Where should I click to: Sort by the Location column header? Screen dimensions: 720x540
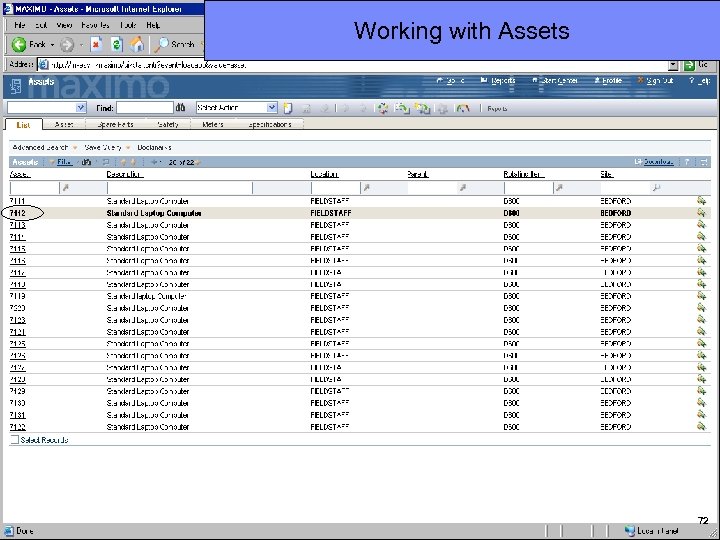click(x=324, y=174)
